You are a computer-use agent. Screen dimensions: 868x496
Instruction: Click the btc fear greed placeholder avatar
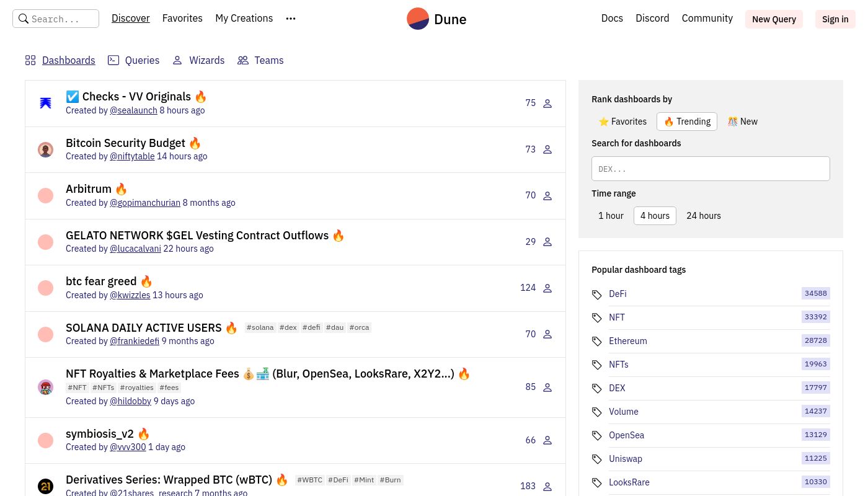pyautogui.click(x=45, y=288)
